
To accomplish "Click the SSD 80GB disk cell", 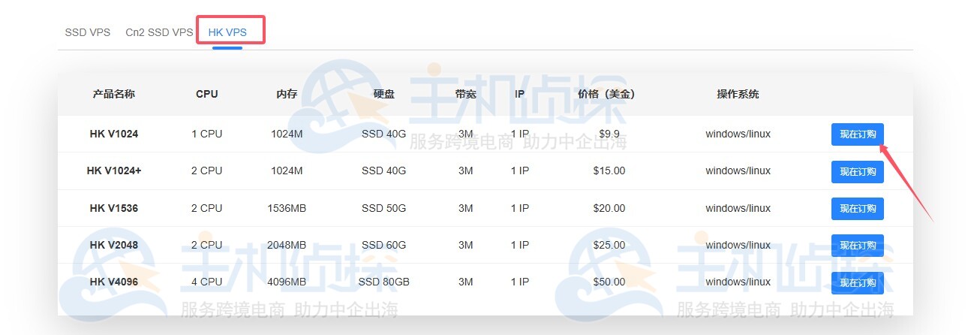I will [383, 282].
